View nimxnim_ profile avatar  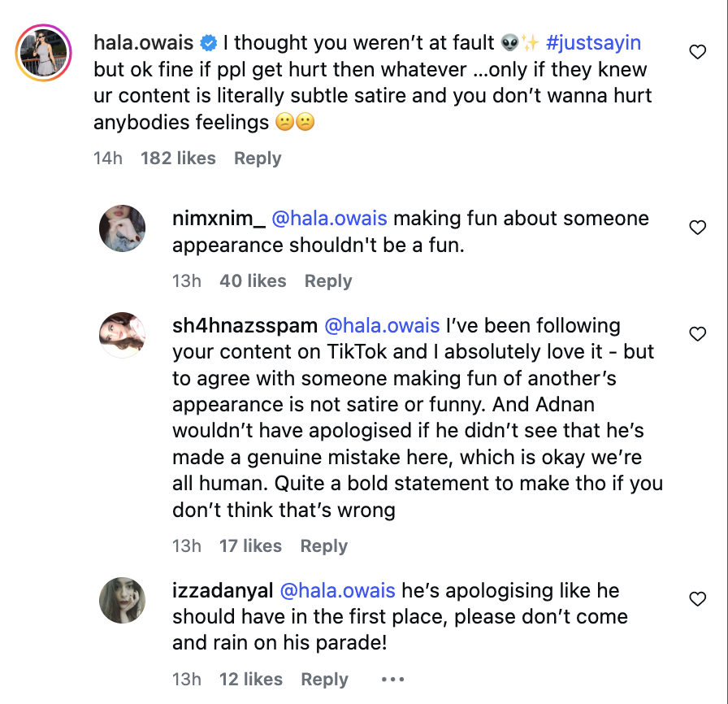(x=122, y=228)
